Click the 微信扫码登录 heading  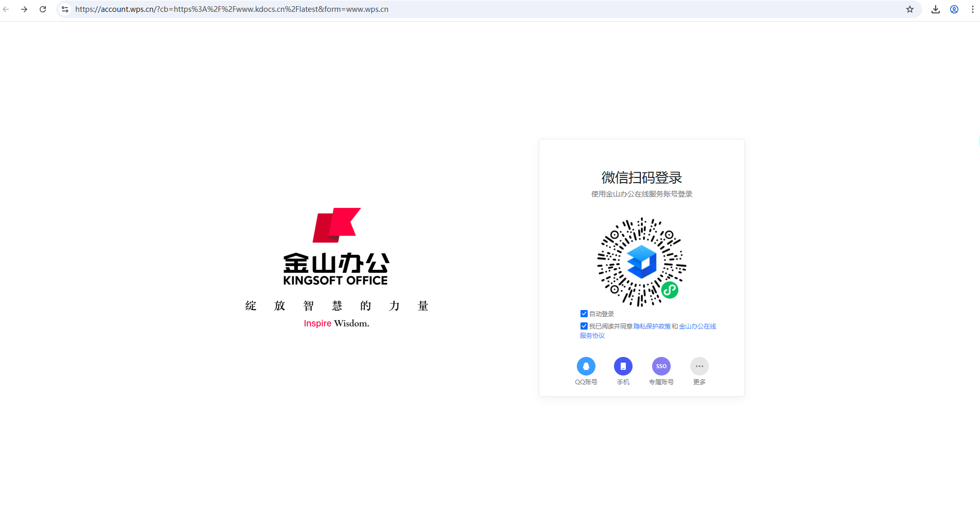point(641,177)
